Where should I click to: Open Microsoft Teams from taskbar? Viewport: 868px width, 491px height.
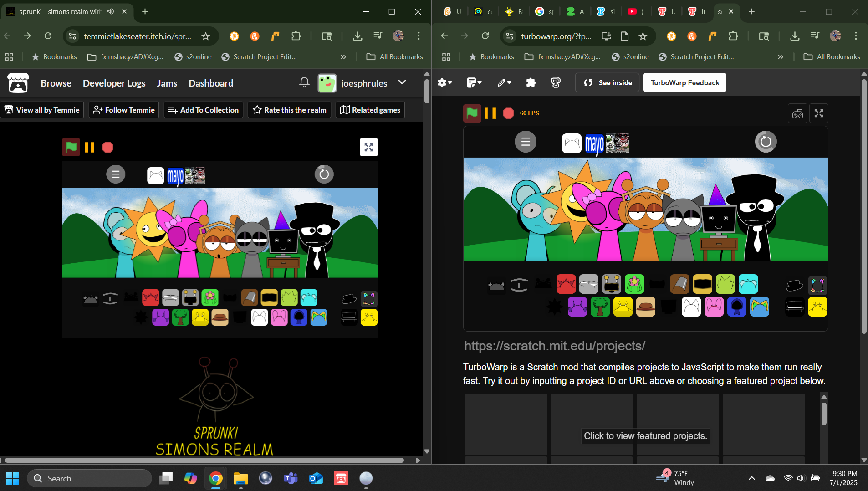tap(291, 478)
